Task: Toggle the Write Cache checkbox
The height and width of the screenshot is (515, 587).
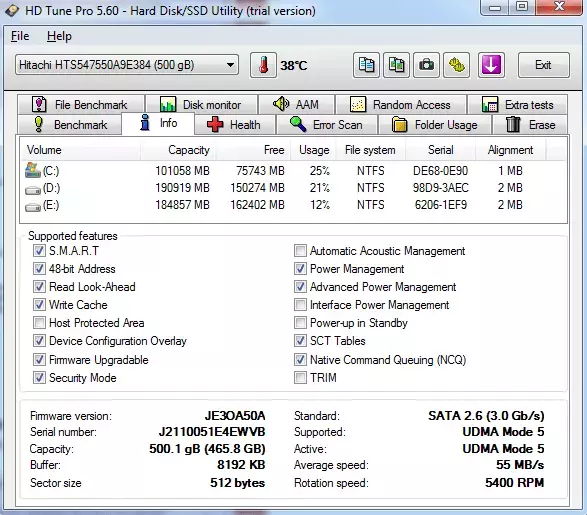Action: pyautogui.click(x=39, y=304)
